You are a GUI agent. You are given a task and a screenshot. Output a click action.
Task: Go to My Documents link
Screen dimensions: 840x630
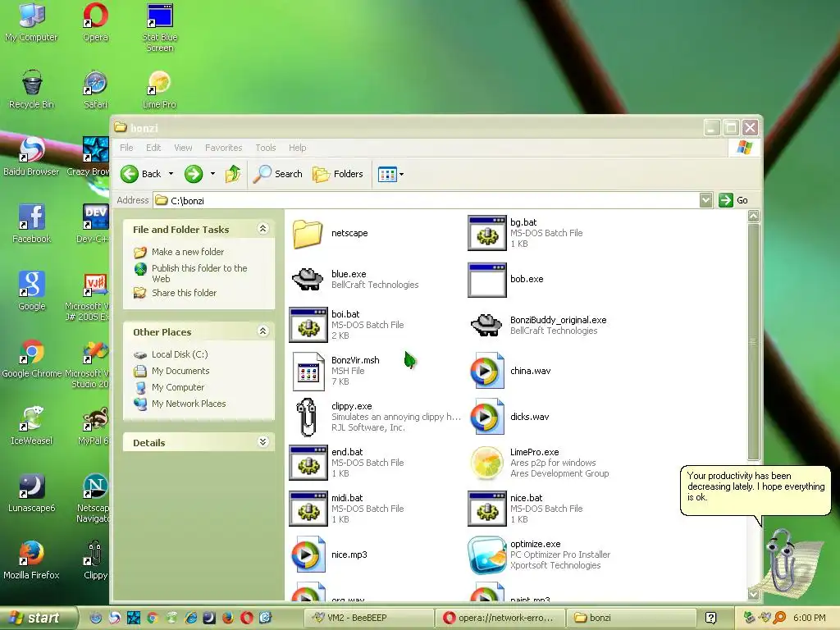coord(180,371)
